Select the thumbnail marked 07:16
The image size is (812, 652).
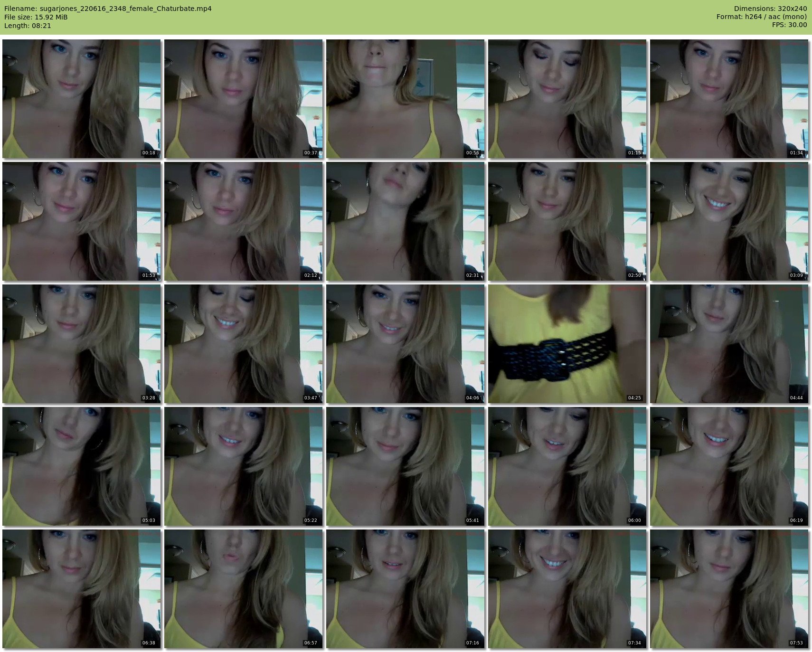406,589
